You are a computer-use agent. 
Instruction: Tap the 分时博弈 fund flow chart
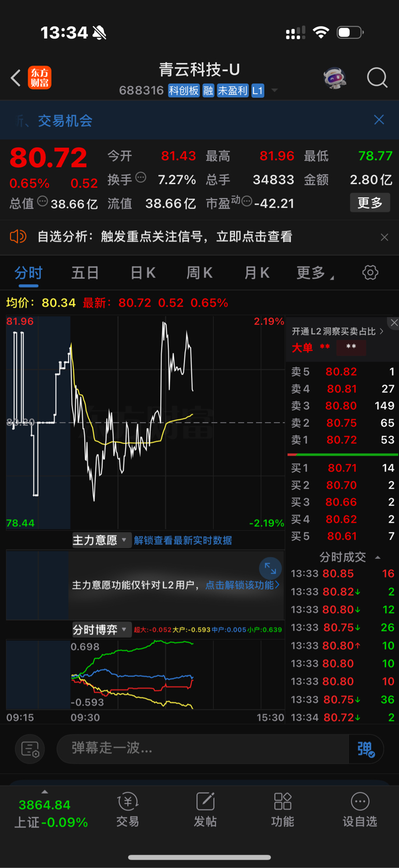[145, 675]
